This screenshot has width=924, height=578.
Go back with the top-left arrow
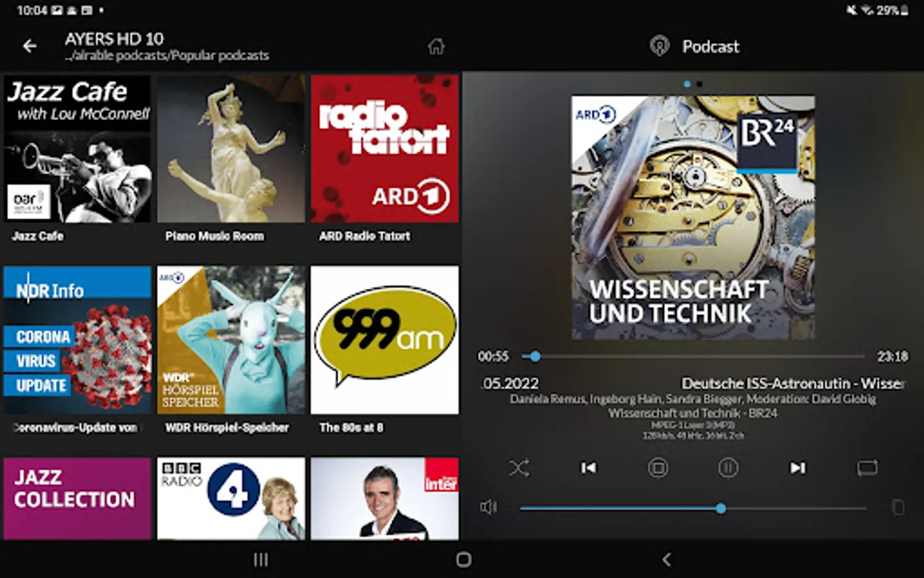[30, 46]
